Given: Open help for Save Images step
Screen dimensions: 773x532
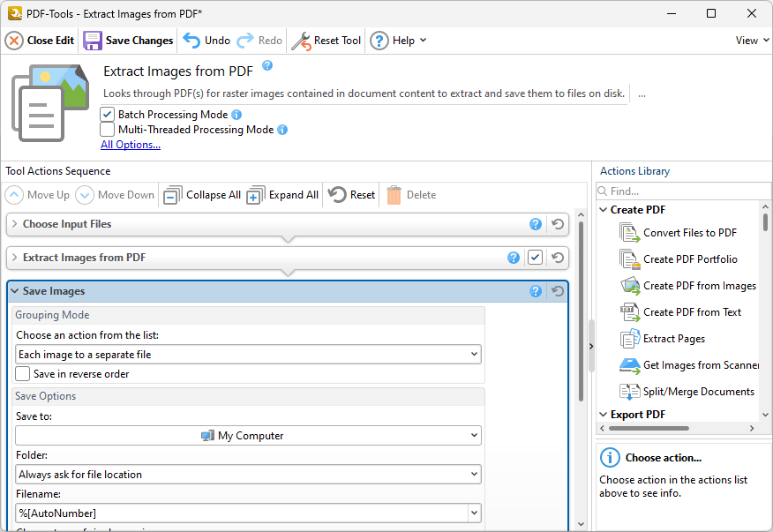Looking at the screenshot, I should (x=536, y=291).
